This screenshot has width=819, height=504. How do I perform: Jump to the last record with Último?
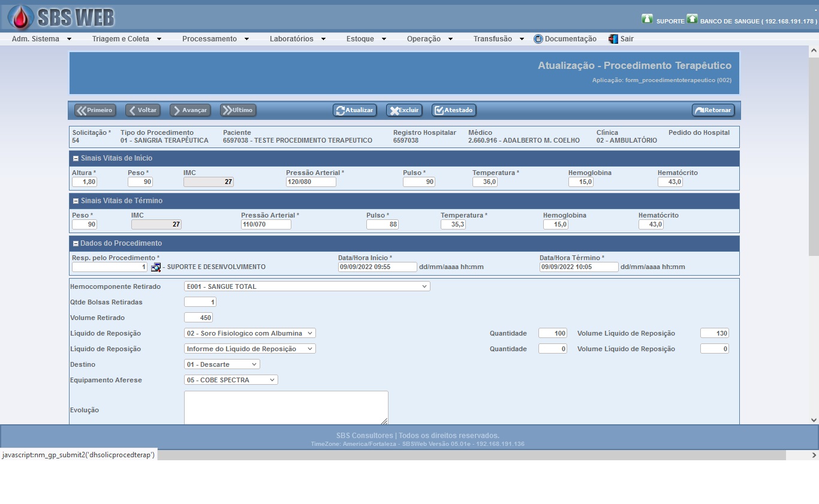(x=238, y=110)
